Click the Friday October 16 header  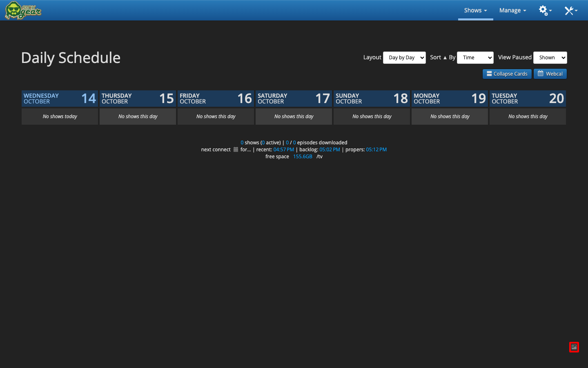click(216, 99)
